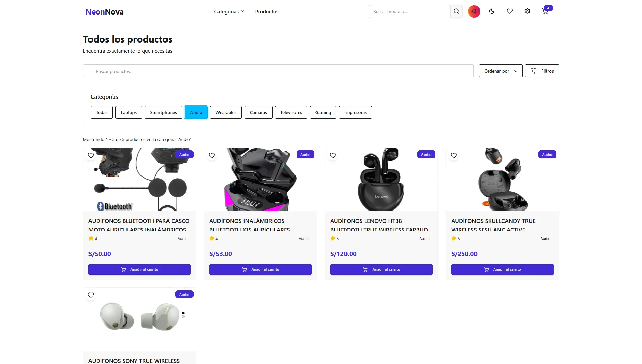Click the NeonNova logo

(104, 12)
